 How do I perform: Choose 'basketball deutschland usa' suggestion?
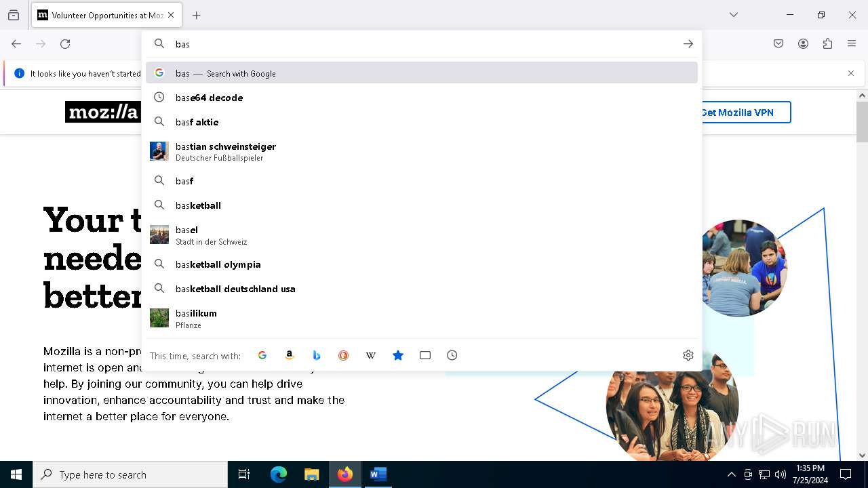(422, 289)
